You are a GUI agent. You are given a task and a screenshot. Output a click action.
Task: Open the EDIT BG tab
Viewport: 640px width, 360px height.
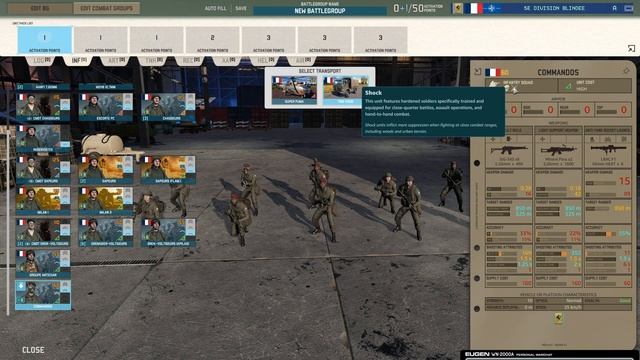point(40,8)
